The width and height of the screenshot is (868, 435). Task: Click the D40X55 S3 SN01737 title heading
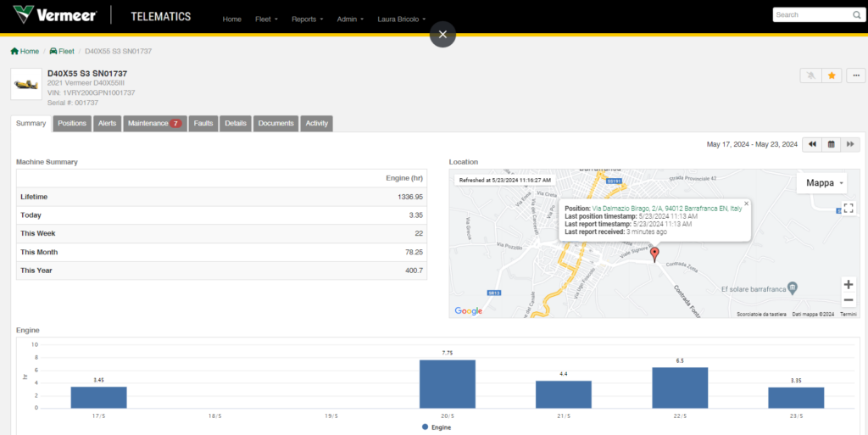[x=87, y=74]
